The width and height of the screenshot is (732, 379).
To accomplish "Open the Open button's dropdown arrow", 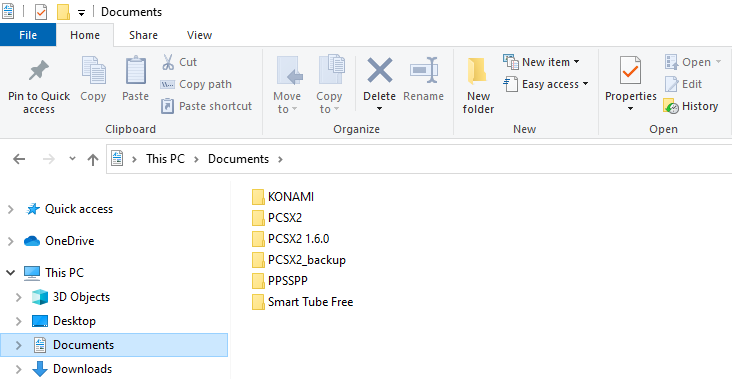I will pos(718,62).
